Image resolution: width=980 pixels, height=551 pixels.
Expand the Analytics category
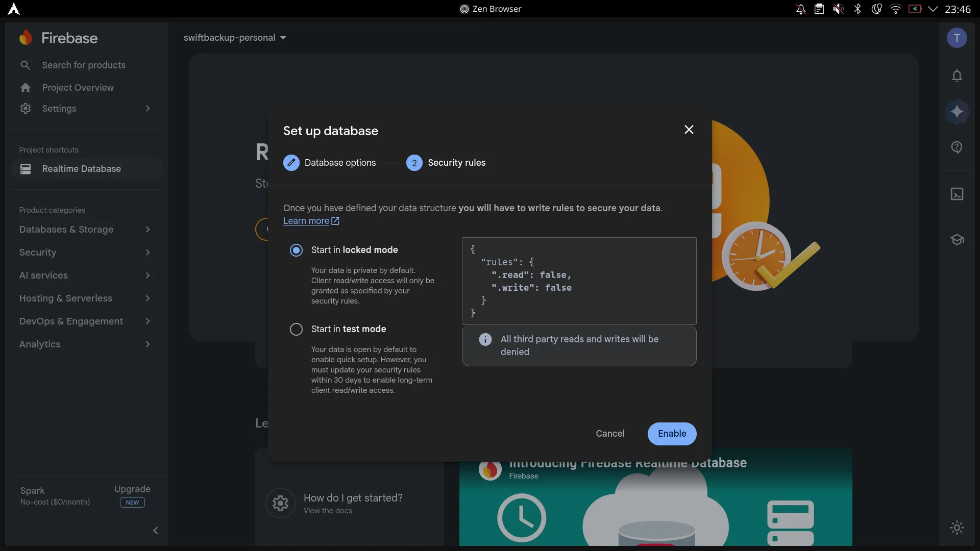coord(85,344)
